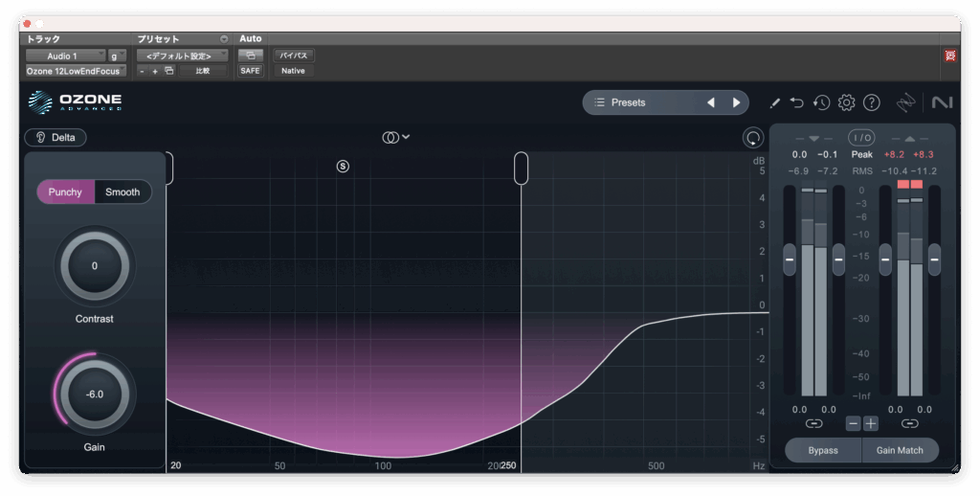
Task: Toggle the input channel link icon
Action: 813,423
